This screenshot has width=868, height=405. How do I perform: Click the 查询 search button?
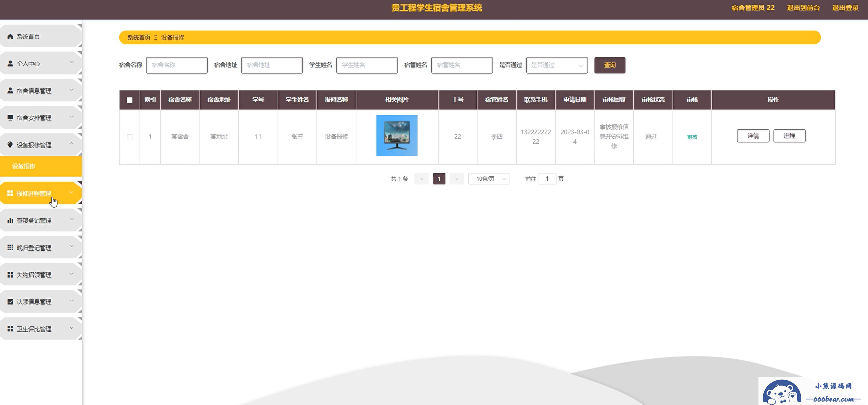point(609,65)
